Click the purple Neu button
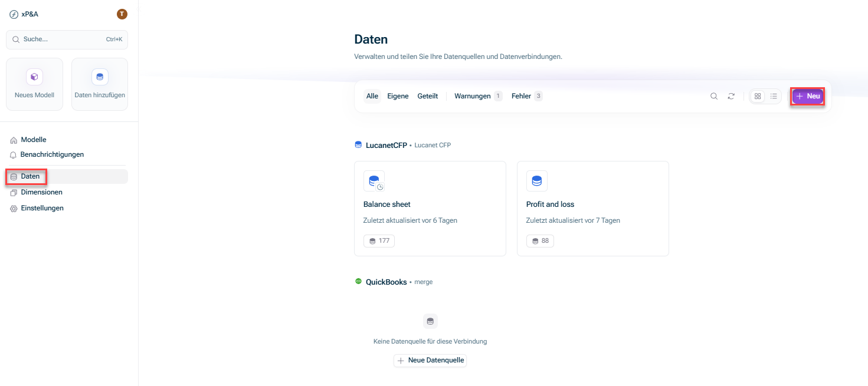The image size is (868, 386). click(808, 96)
